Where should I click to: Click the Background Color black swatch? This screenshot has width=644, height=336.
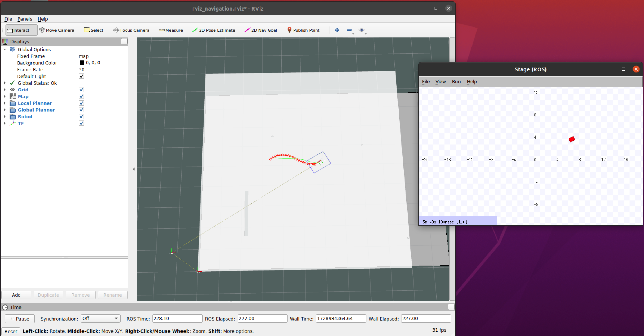[82, 63]
